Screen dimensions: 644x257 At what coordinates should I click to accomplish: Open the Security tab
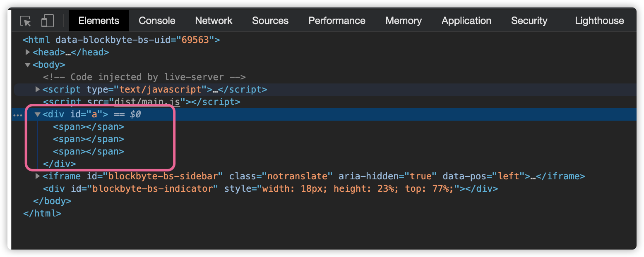pyautogui.click(x=529, y=21)
